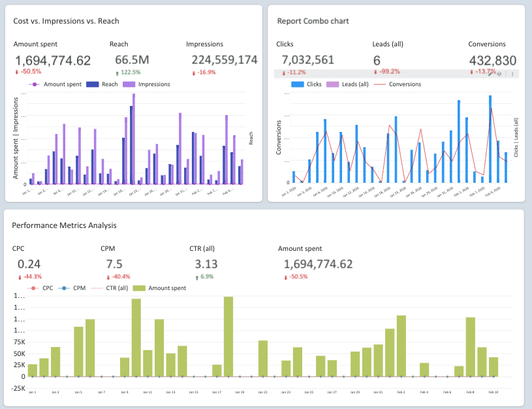Click the edit pencil icon near the Conversions KPI
The image size is (532, 409).
pyautogui.click(x=490, y=73)
